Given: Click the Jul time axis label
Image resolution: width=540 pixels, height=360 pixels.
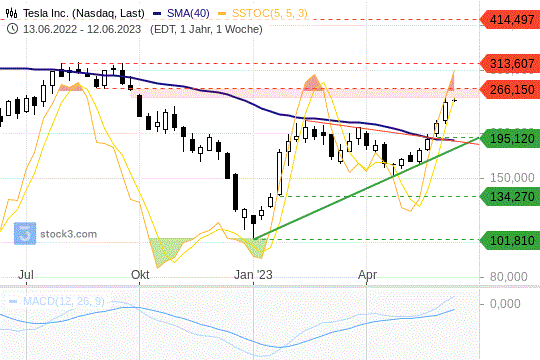Looking at the screenshot, I should click(26, 275).
